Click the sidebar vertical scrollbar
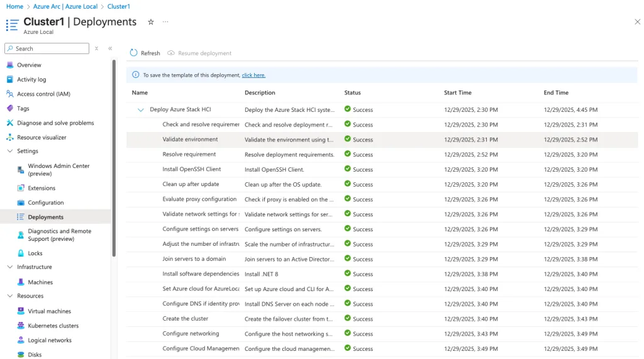644x359 pixels. point(114,157)
